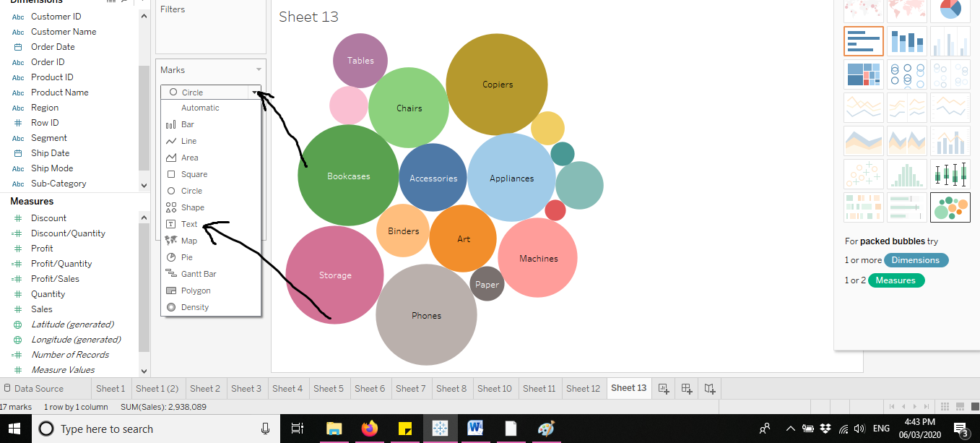This screenshot has width=980, height=443.
Task: Open a new worksheet via its toolbar icon
Action: click(x=663, y=388)
